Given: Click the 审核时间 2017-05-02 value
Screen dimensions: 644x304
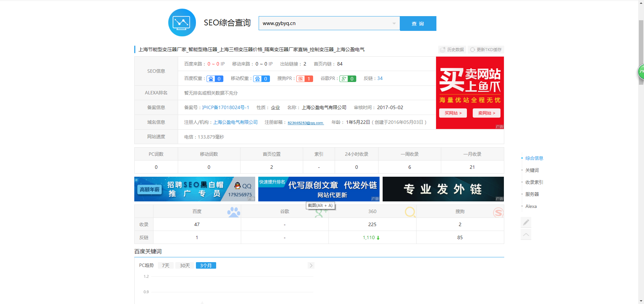Looking at the screenshot, I should pyautogui.click(x=390, y=107).
